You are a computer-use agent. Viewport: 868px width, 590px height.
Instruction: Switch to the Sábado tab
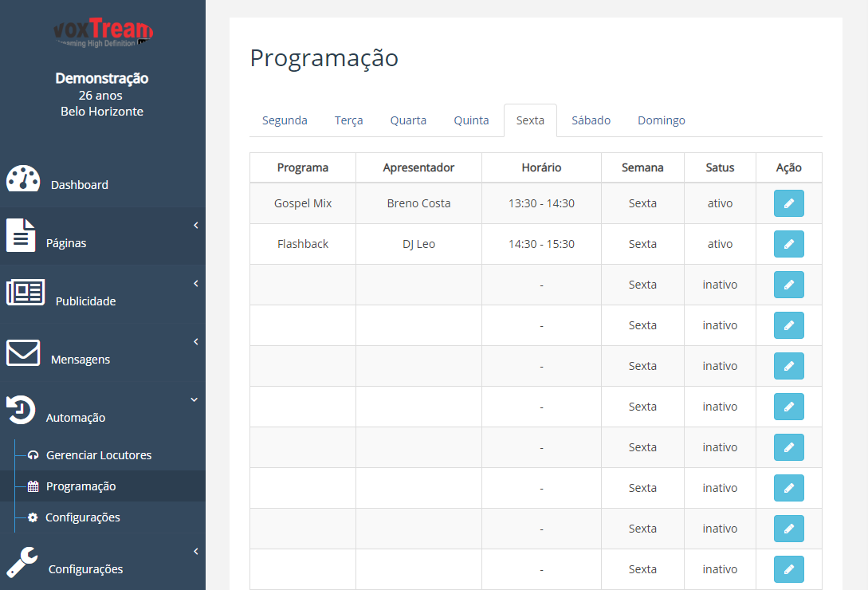(591, 120)
